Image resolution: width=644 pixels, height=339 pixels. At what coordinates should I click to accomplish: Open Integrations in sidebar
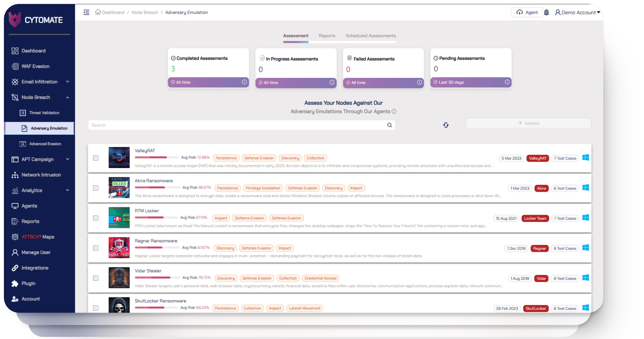tap(30, 268)
